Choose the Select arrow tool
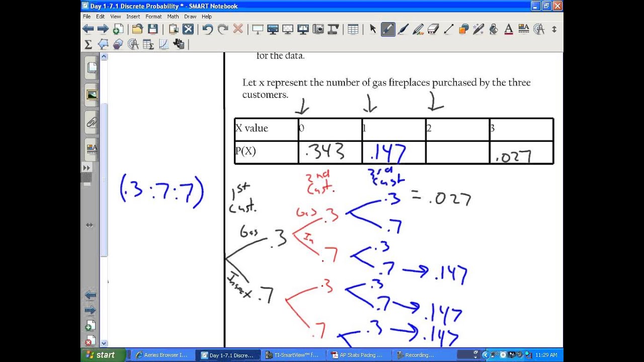 (x=373, y=29)
